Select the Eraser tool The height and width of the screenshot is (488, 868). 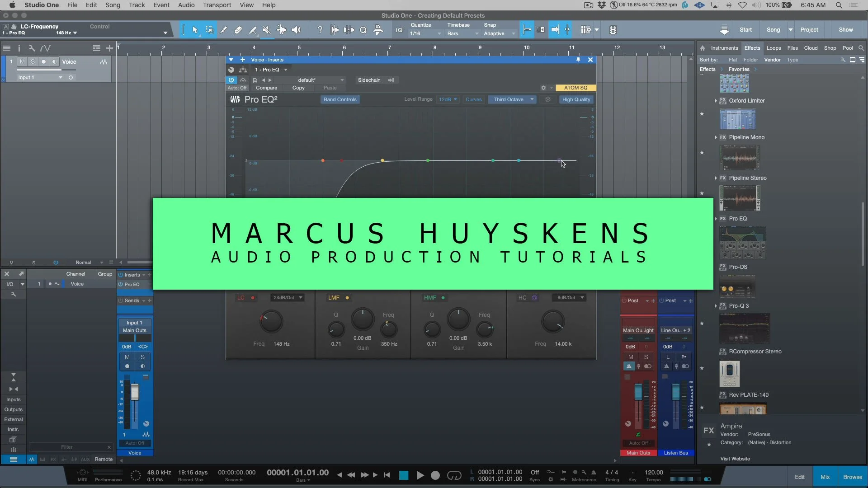coord(238,30)
